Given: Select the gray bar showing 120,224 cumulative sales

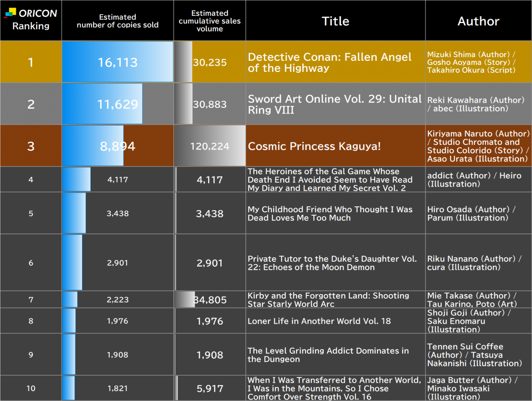Looking at the screenshot, I should tap(210, 146).
